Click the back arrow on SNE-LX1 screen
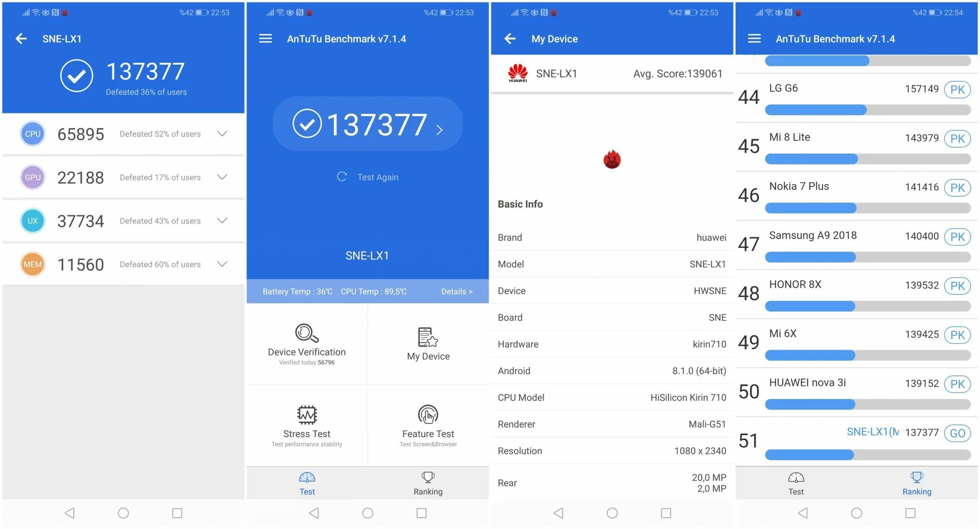The height and width of the screenshot is (529, 980). pyautogui.click(x=21, y=37)
